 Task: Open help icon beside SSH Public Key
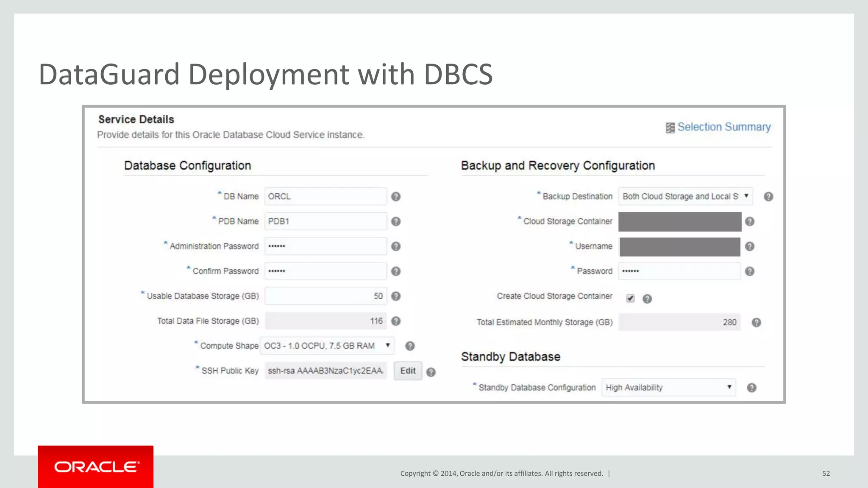[x=431, y=372]
